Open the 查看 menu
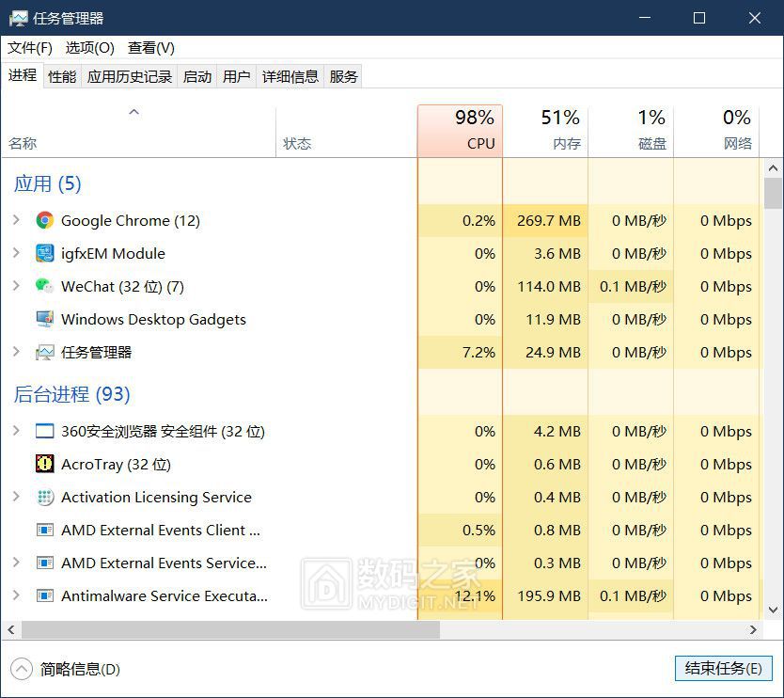 click(151, 48)
